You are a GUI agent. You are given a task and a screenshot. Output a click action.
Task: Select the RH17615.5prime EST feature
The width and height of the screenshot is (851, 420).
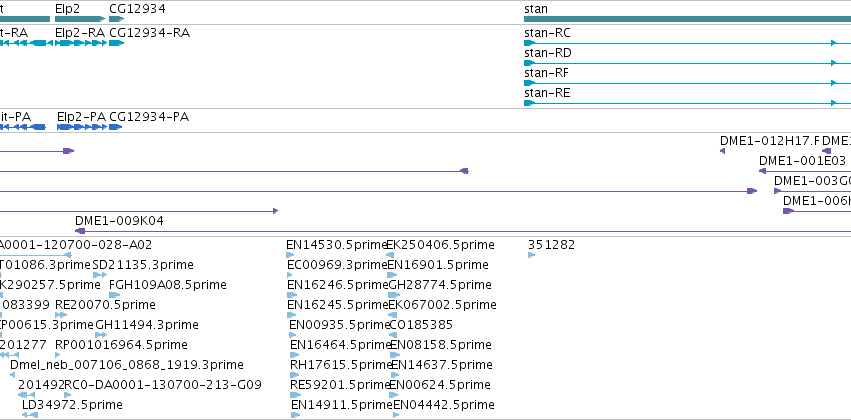pos(295,375)
